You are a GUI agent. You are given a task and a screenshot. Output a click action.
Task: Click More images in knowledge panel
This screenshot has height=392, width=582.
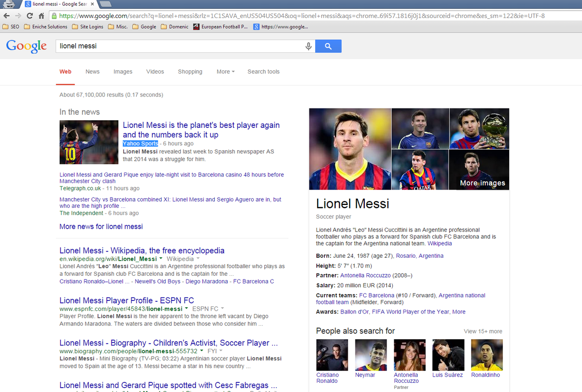483,183
